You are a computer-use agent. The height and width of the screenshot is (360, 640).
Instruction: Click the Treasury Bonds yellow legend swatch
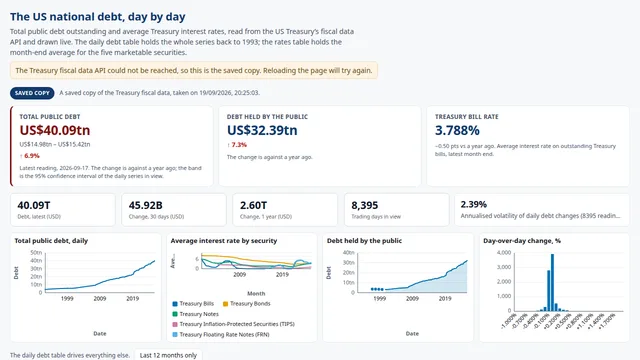225,304
